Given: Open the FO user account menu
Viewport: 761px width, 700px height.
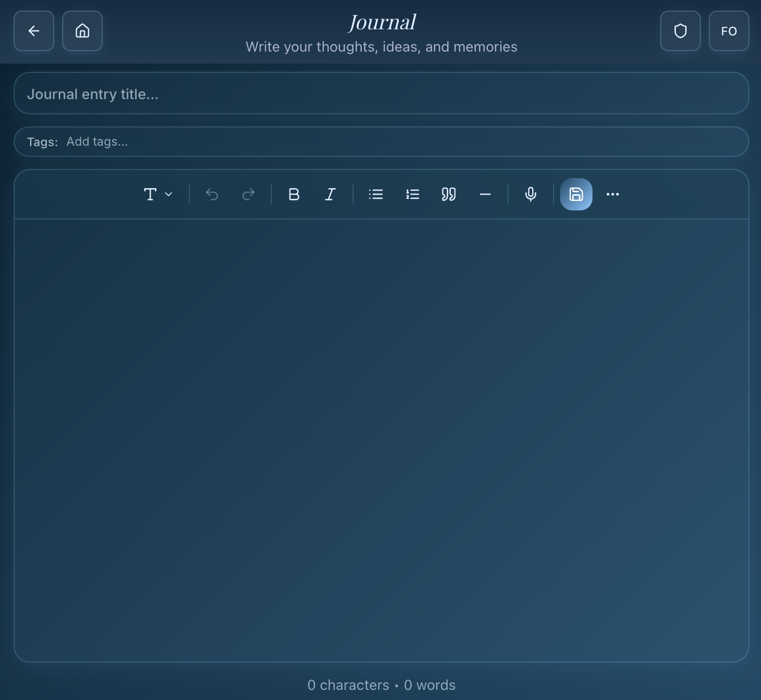Looking at the screenshot, I should (x=729, y=31).
